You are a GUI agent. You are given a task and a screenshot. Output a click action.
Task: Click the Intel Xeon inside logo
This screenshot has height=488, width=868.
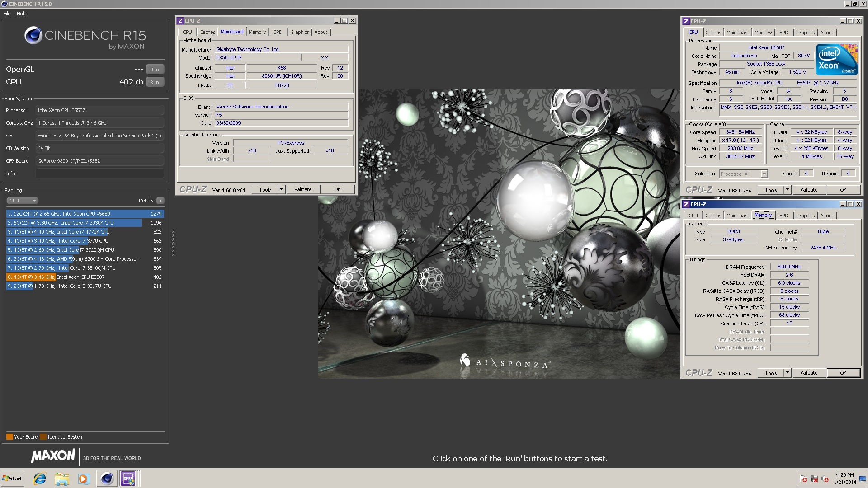coord(836,60)
